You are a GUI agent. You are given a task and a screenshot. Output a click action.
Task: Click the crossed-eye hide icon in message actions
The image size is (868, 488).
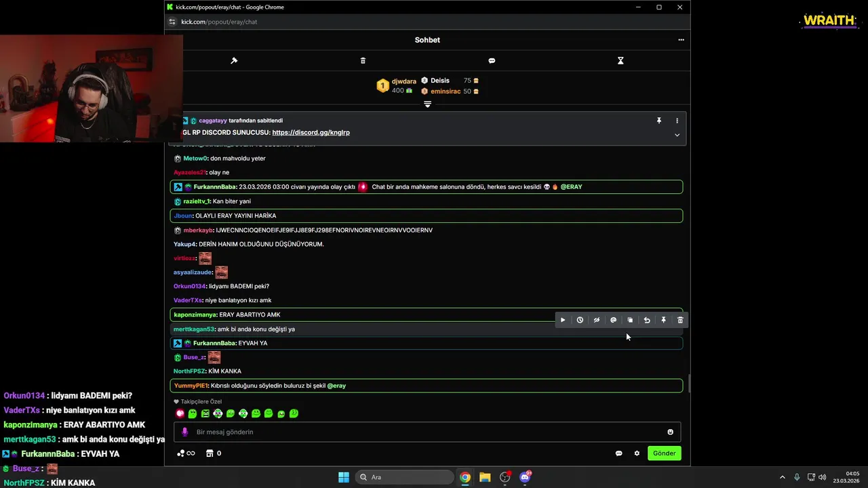coord(597,320)
